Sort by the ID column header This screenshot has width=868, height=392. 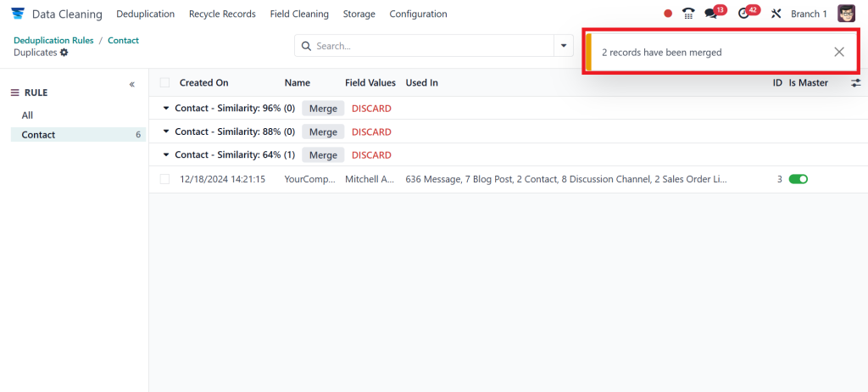tap(778, 82)
